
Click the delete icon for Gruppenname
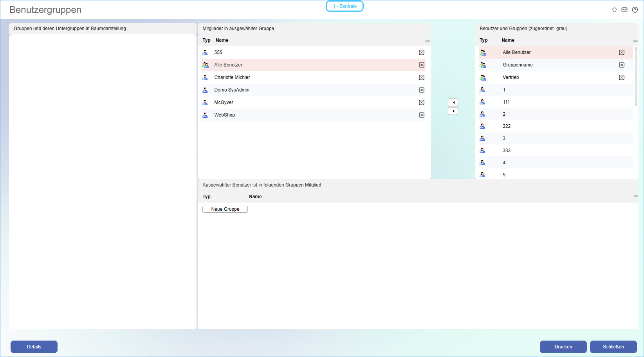(x=622, y=65)
